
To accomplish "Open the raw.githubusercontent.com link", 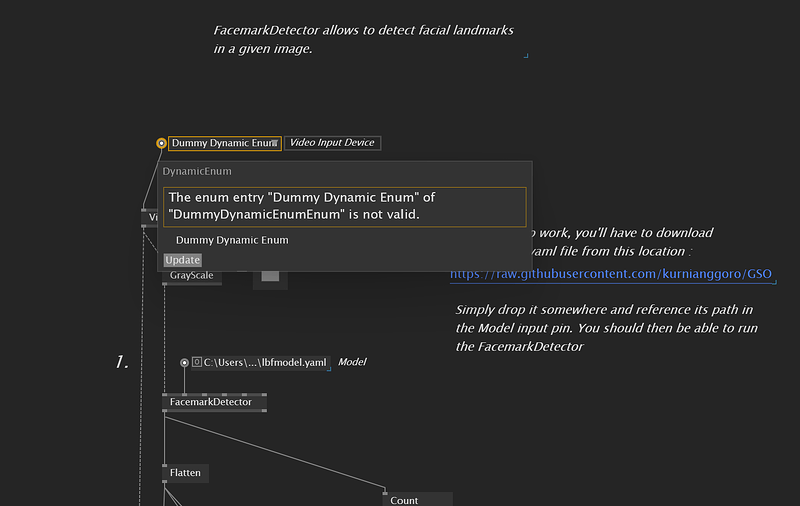I will [612, 273].
